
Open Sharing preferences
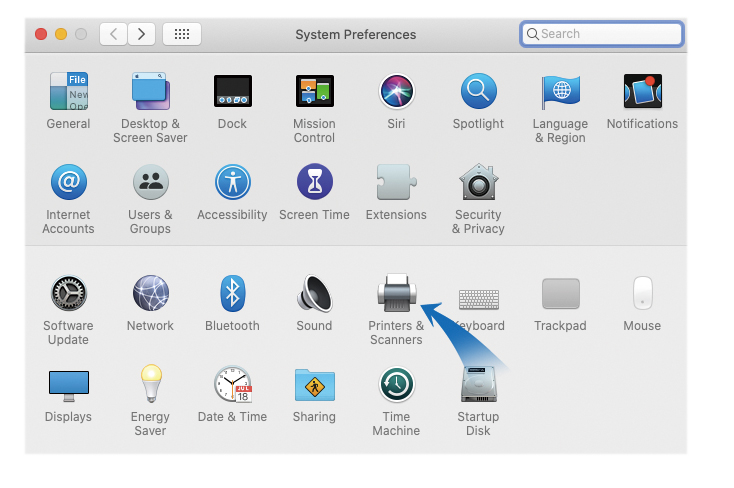315,385
